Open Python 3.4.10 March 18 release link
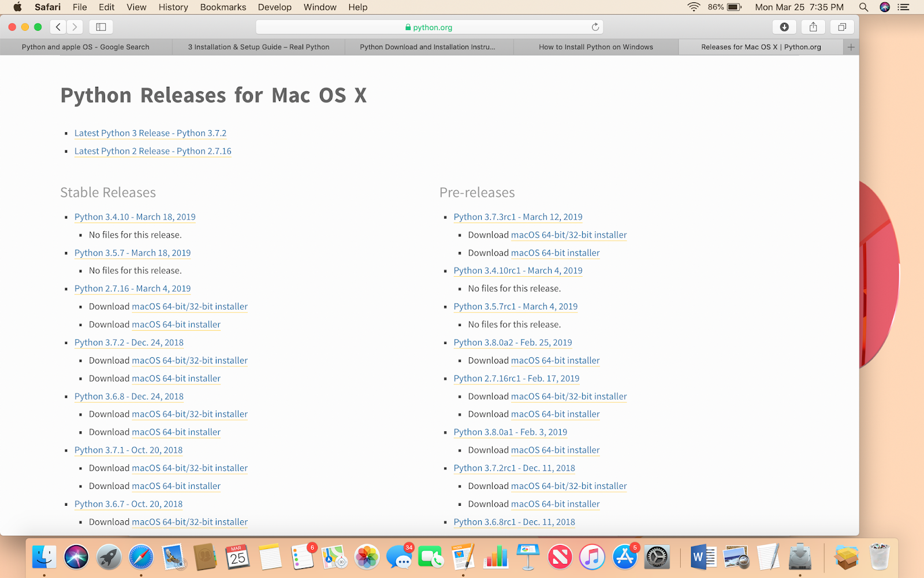Image resolution: width=924 pixels, height=578 pixels. [x=135, y=217]
